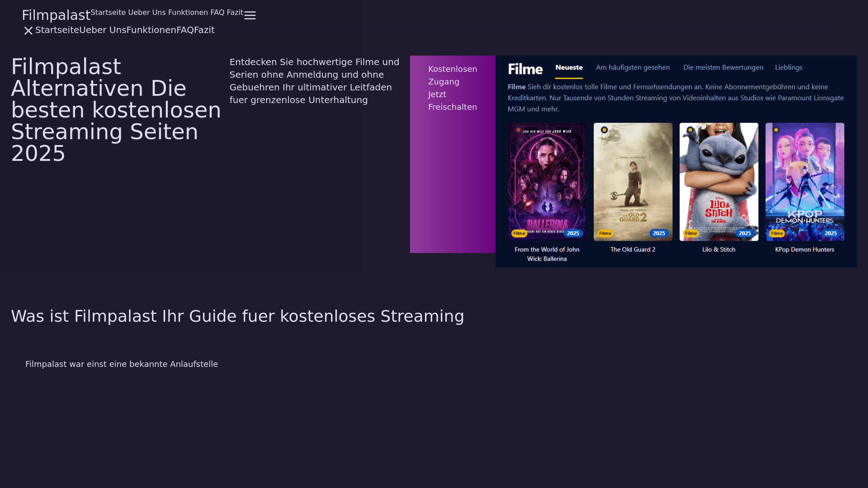Click the title The Old Guard 2
Viewport: 868px width, 488px height.
click(633, 249)
